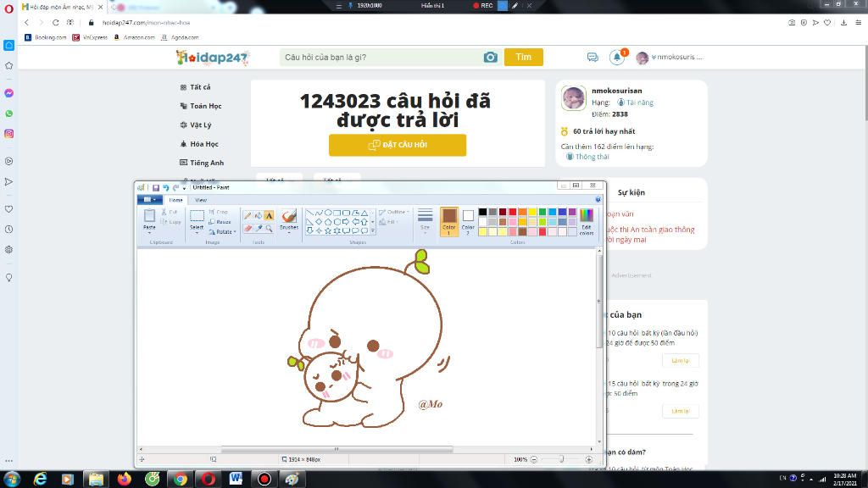Click Edit colors in Paint
The width and height of the screenshot is (868, 488).
tap(587, 222)
